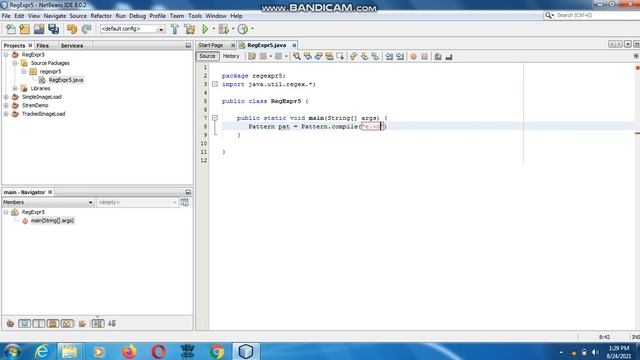Open dropdown arrow next to Profile Project
The image size is (640, 360).
(x=252, y=29)
